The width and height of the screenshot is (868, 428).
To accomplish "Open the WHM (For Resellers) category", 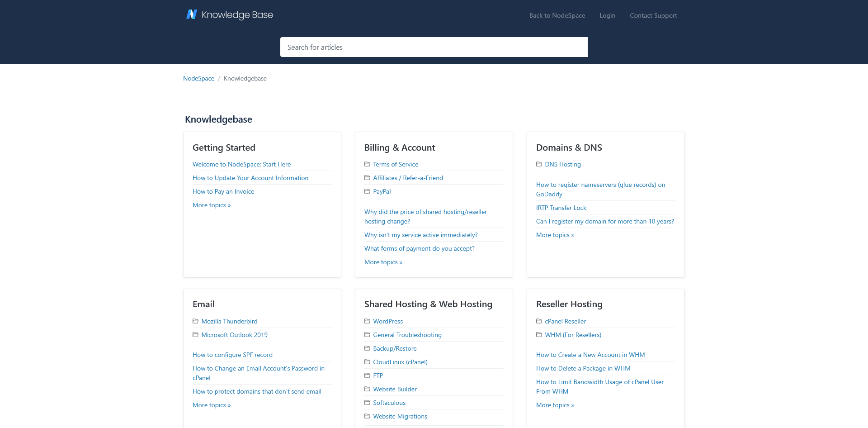I will [573, 335].
